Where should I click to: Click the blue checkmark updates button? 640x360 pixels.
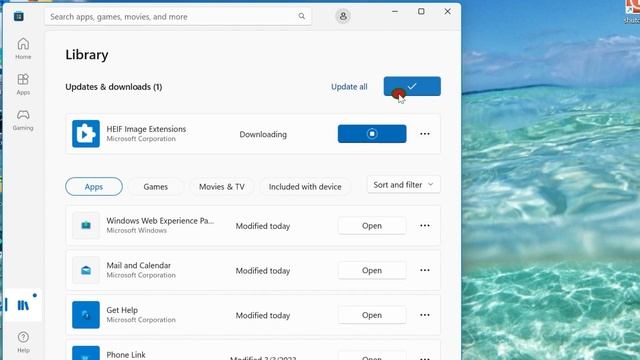[x=412, y=86]
